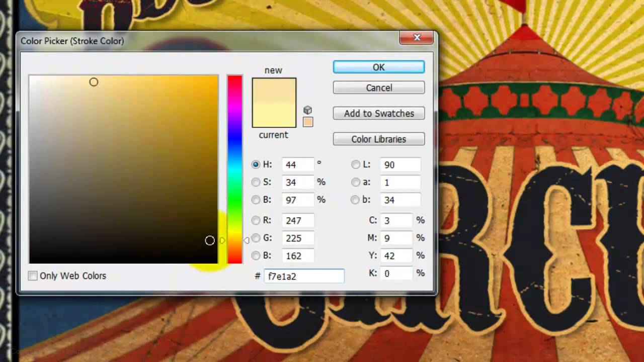The image size is (644, 362).
Task: Enable Only Web Colors
Action: [32, 276]
